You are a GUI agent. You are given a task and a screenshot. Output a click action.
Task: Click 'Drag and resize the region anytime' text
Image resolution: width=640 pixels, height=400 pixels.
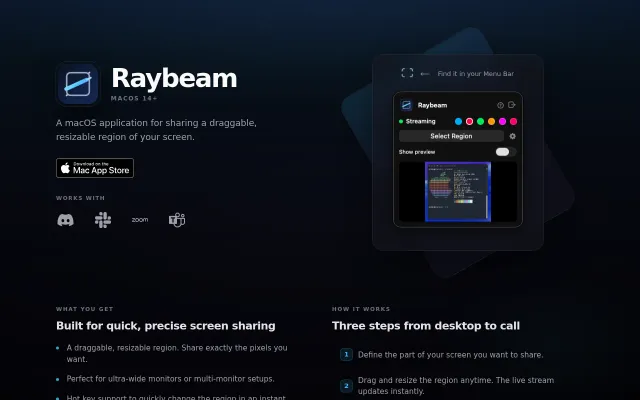[x=456, y=386]
